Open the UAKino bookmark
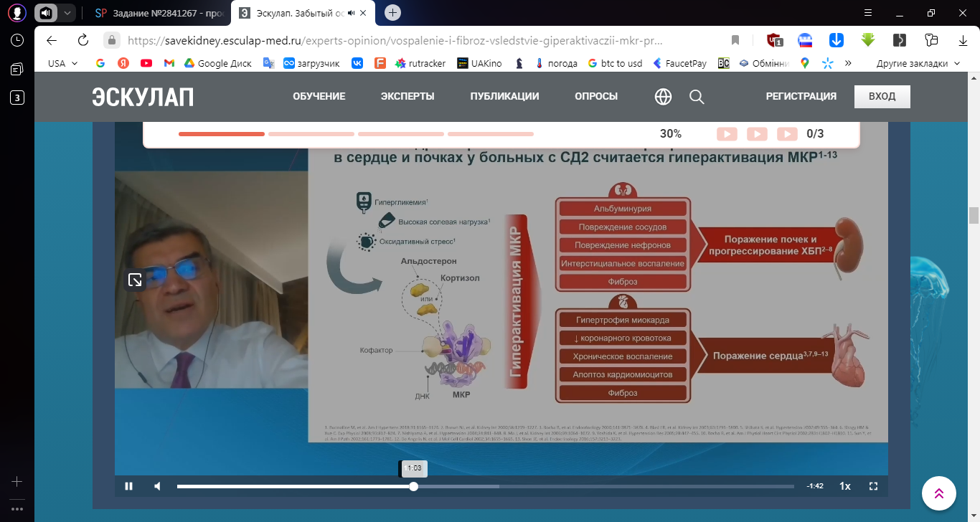 [480, 63]
